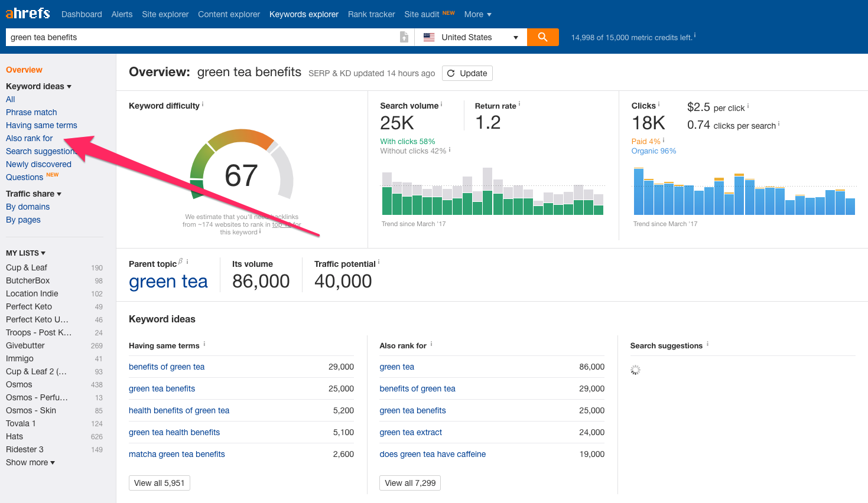
Task: Click info icon next to metric credits left
Action: (x=695, y=35)
